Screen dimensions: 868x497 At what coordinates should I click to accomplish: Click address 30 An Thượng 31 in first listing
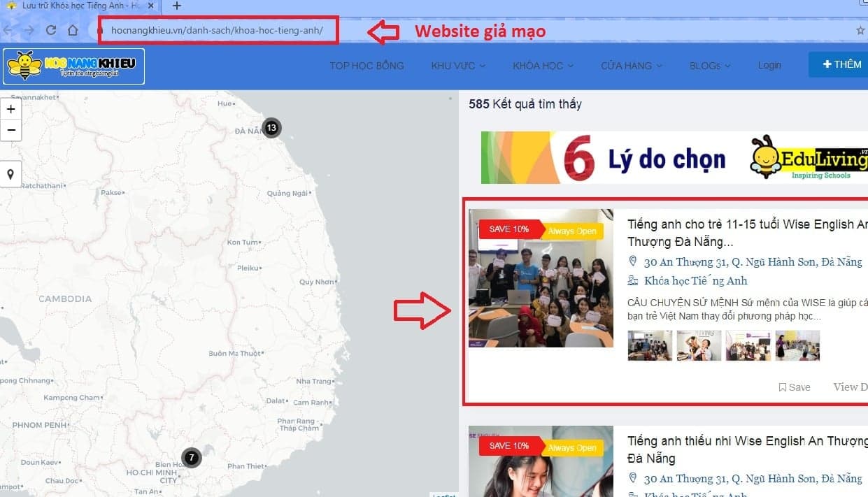pyautogui.click(x=753, y=262)
